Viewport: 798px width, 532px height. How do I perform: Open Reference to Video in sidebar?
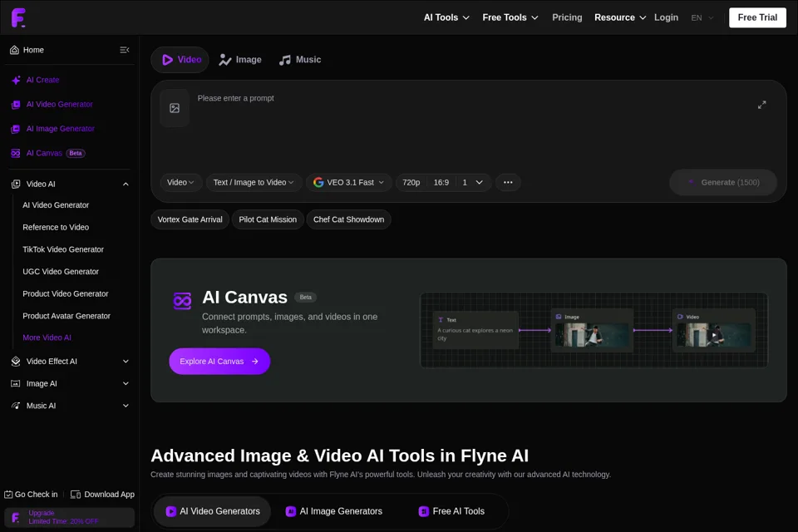point(56,228)
